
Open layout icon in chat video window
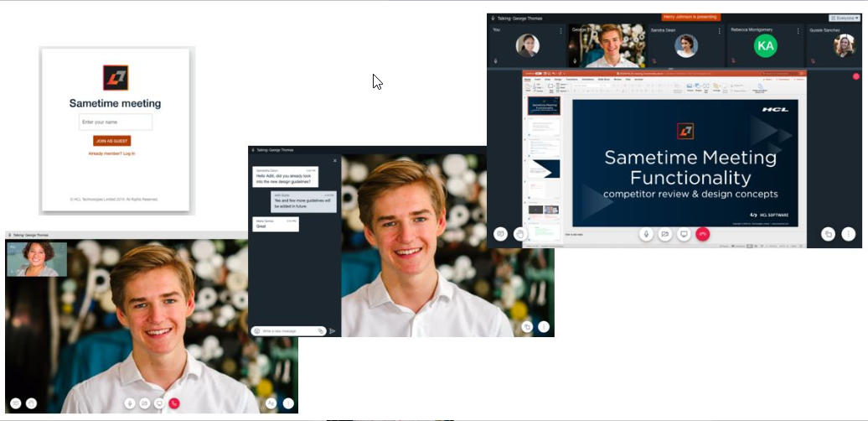527,327
